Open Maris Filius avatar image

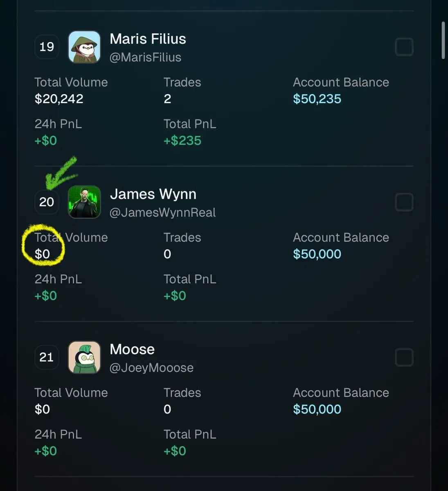(x=84, y=47)
